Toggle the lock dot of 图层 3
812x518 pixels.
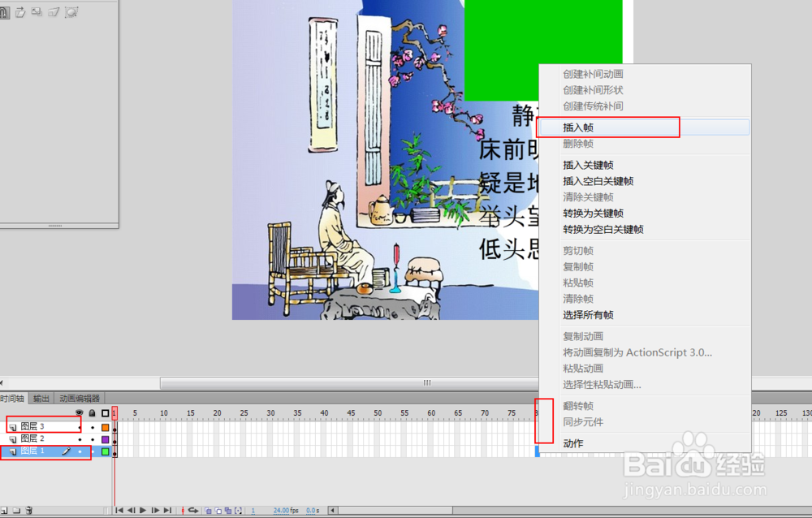point(93,427)
